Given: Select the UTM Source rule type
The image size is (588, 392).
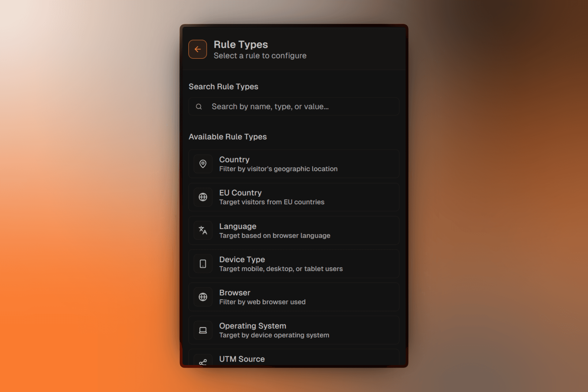Looking at the screenshot, I should [294, 360].
